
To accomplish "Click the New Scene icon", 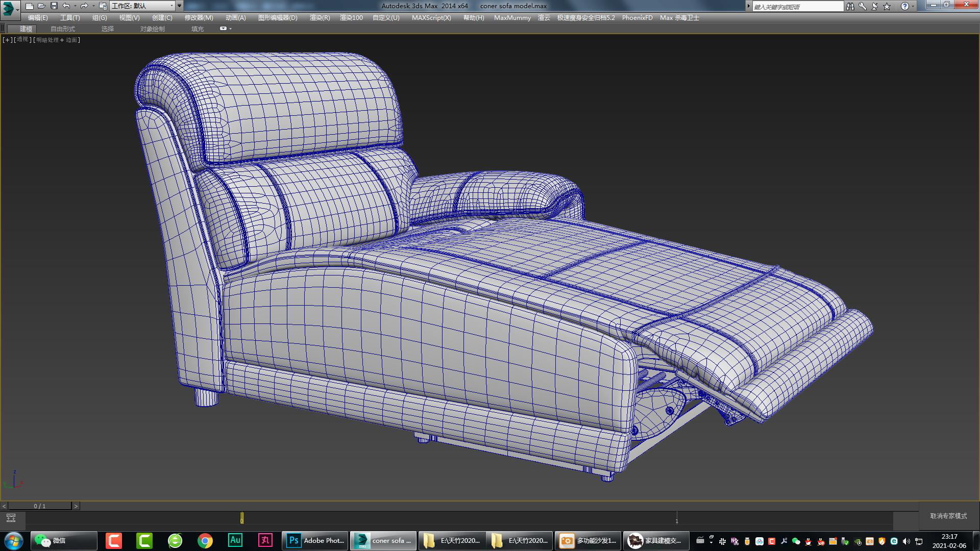I will pos(29,6).
